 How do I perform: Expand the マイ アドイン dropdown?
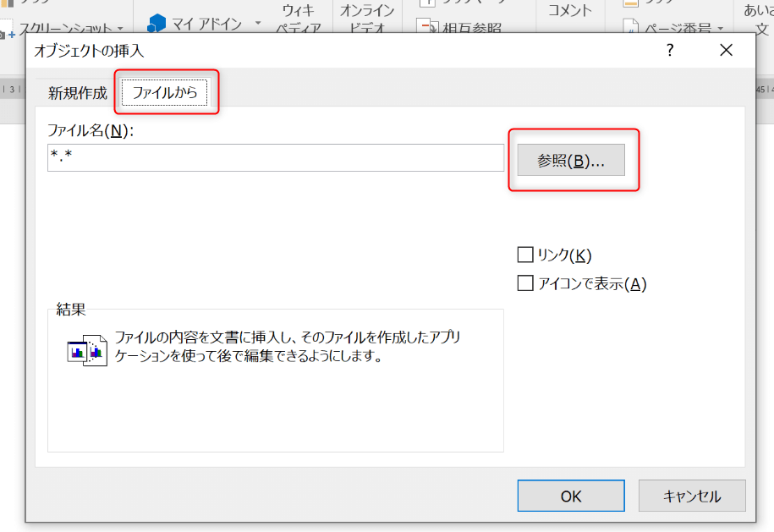(x=256, y=24)
